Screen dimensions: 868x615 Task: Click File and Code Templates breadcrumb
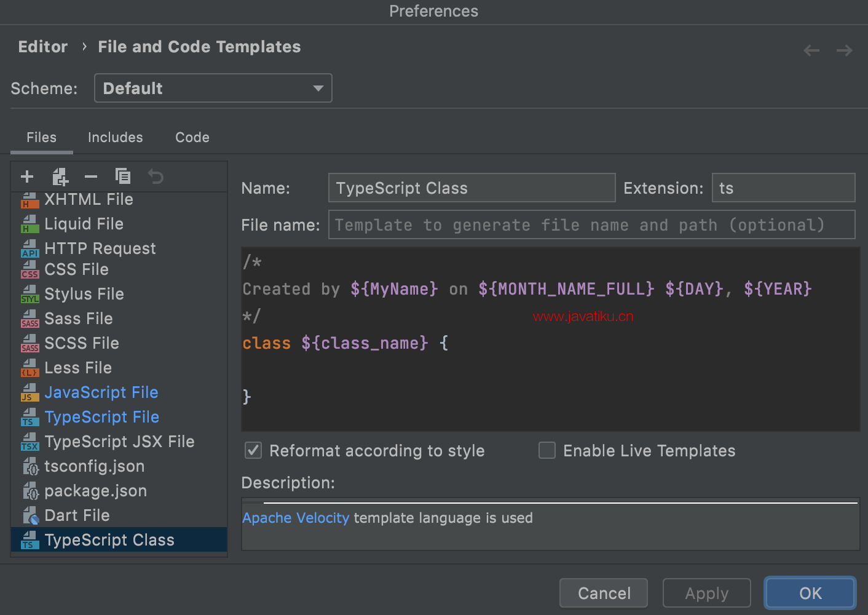coord(199,47)
